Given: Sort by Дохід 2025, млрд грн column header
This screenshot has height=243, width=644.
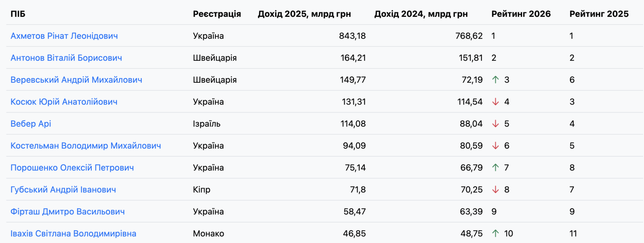Looking at the screenshot, I should 304,14.
